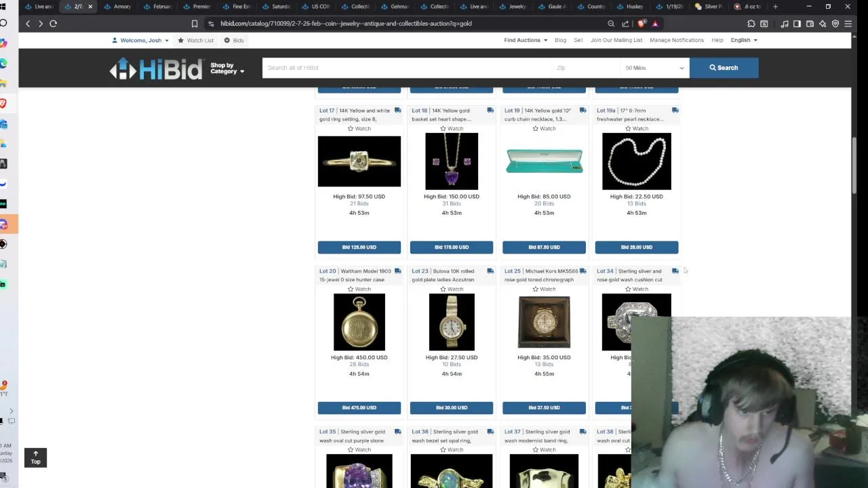The width and height of the screenshot is (868, 488).
Task: Click shipping truck icon on Lot 34
Action: 675,270
